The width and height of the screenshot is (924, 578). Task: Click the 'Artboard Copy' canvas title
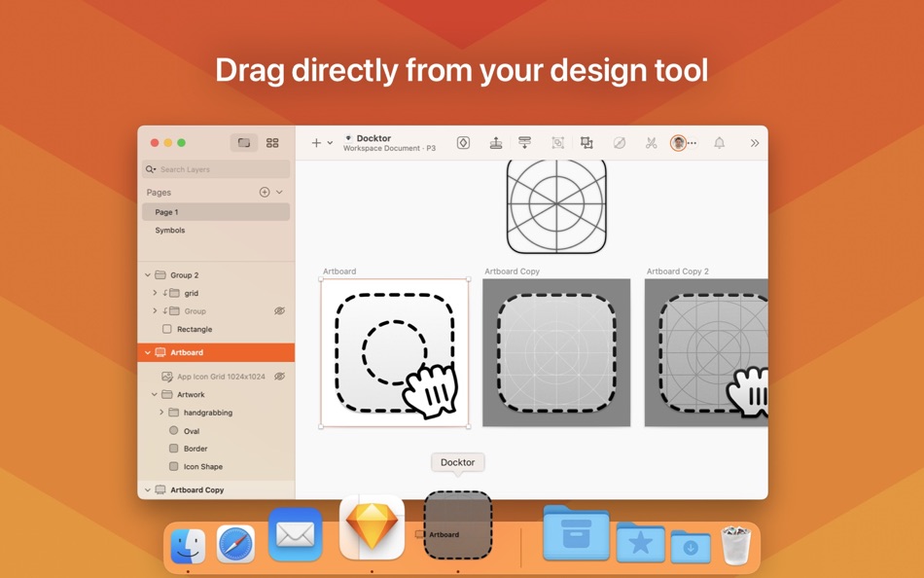point(512,271)
